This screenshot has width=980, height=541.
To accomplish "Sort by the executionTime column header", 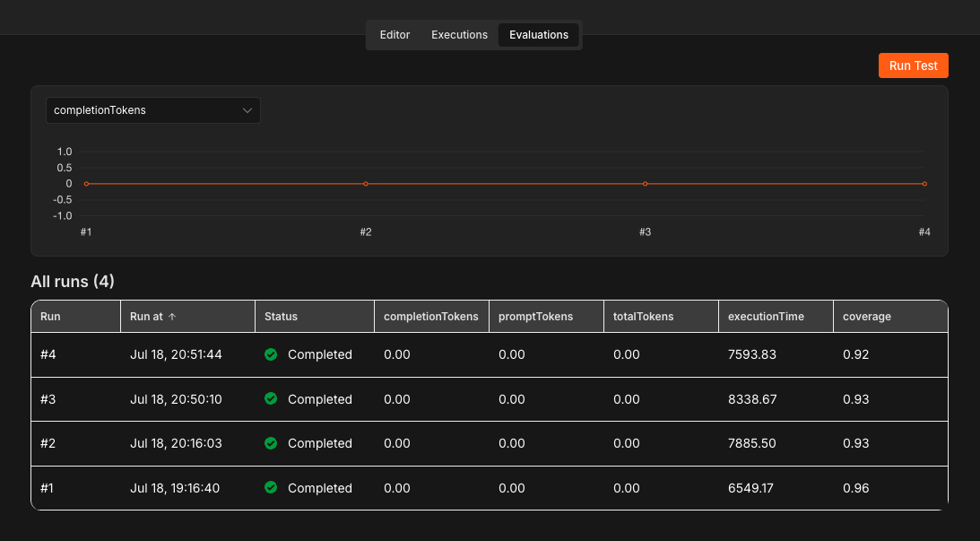I will (x=776, y=317).
